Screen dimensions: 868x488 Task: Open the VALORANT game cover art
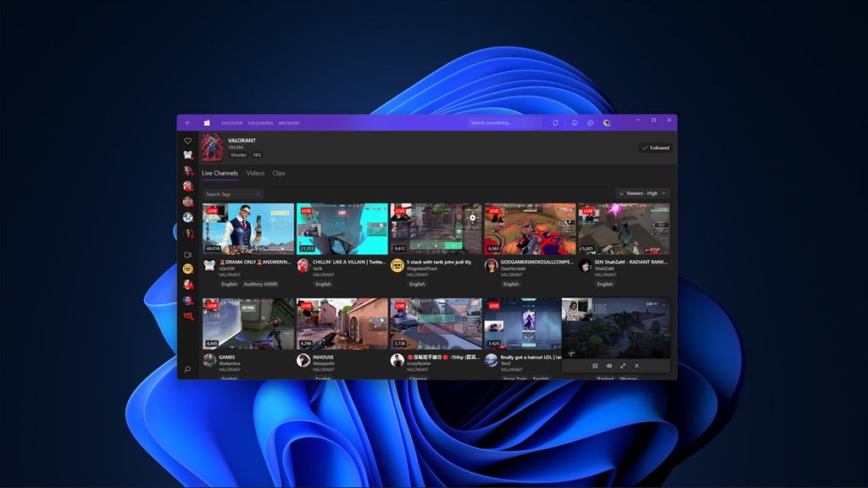click(x=212, y=147)
